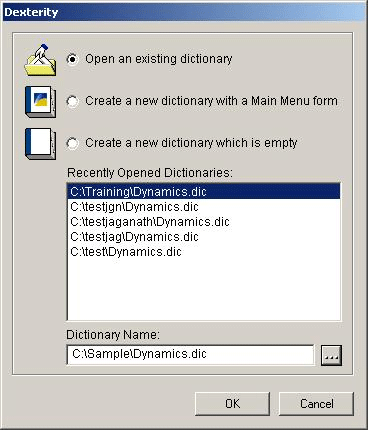
Task: Click the empty dictionary book icon
Action: (40, 144)
